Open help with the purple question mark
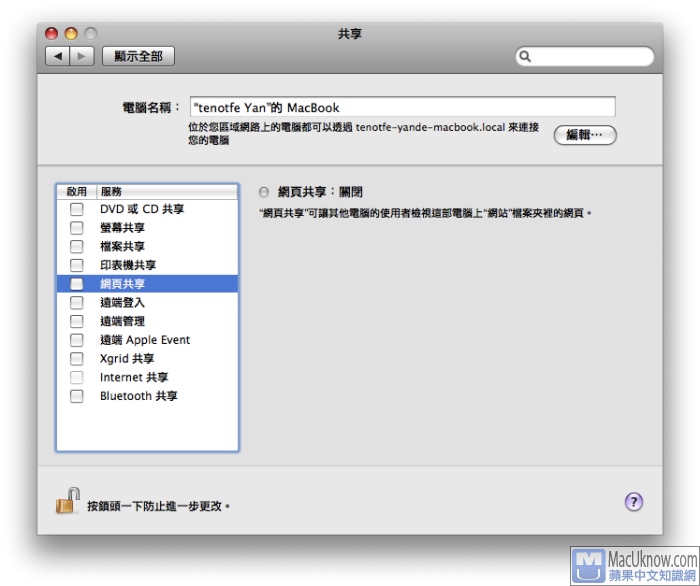The height and width of the screenshot is (586, 700). click(633, 502)
